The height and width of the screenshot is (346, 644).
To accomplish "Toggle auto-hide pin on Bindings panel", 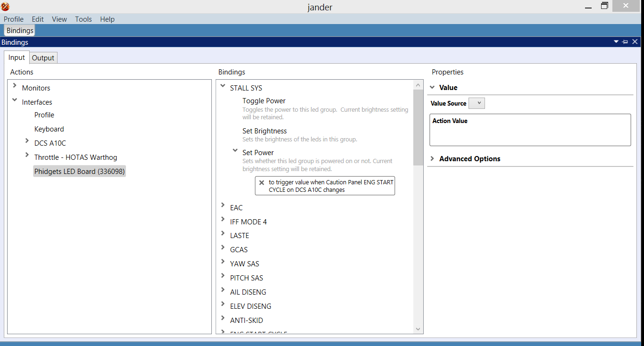I will pos(625,42).
